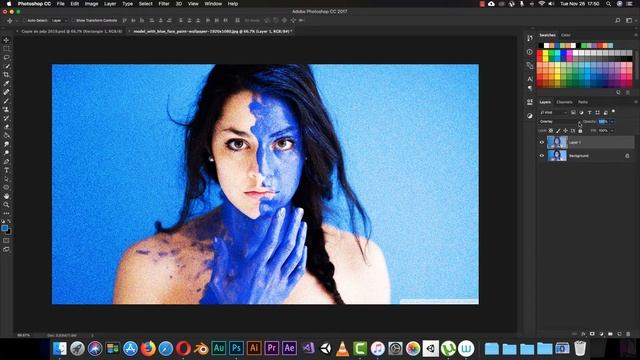Select the Crop tool

pos(6,75)
